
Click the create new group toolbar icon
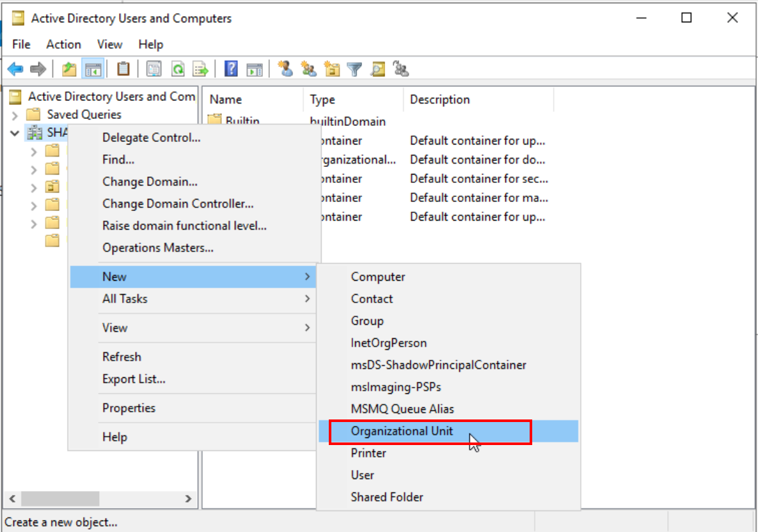point(309,69)
